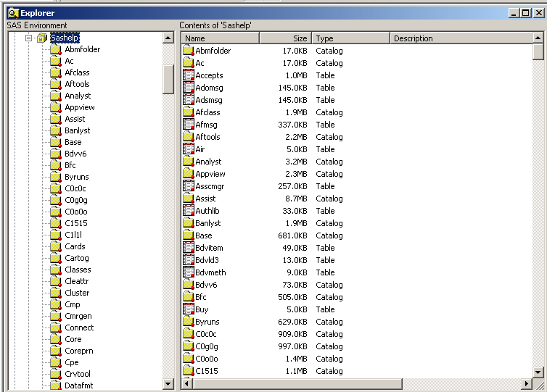547x392 pixels.
Task: Click the Bdvld3 table icon in contents list
Action: click(x=189, y=260)
